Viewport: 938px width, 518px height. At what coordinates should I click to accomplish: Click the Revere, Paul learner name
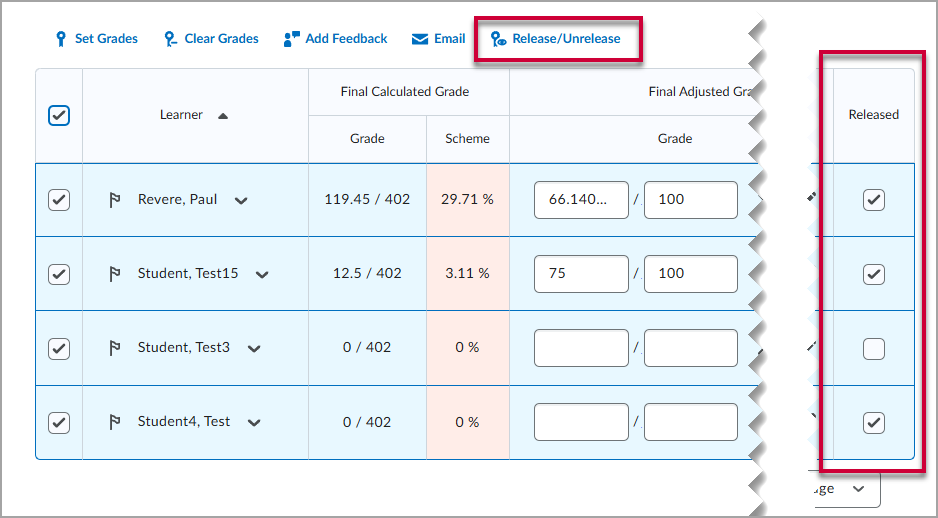[177, 200]
